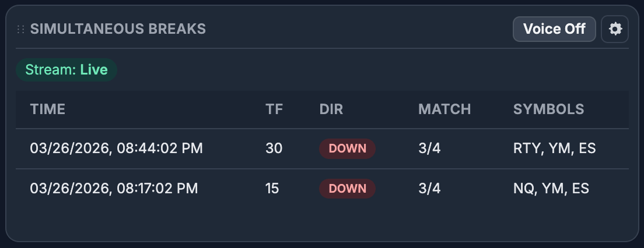This screenshot has width=644, height=248.
Task: Click the 15 timeframe value
Action: (272, 189)
